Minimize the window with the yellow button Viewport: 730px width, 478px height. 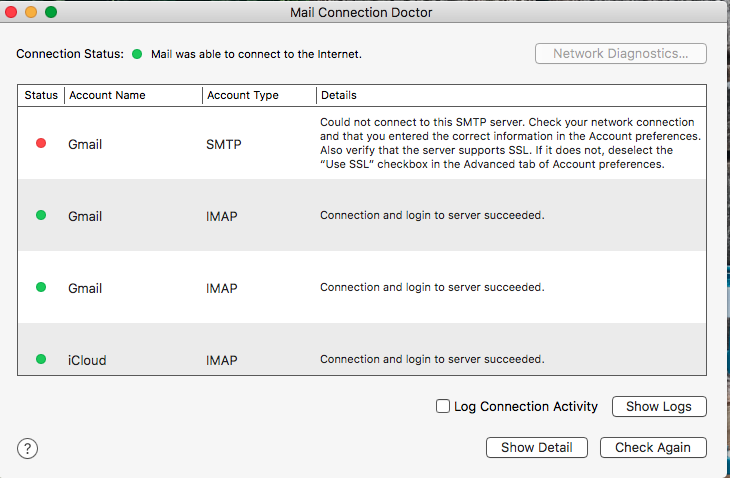(x=31, y=12)
